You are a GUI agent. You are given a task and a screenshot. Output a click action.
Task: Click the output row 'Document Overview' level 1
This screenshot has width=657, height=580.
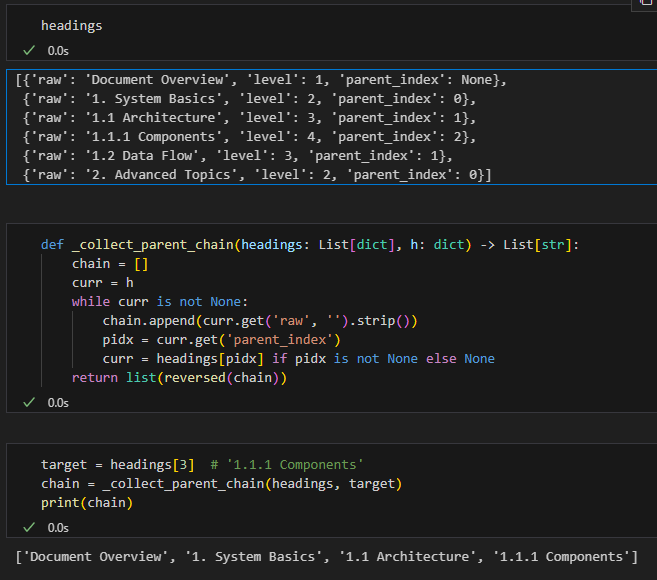point(261,80)
